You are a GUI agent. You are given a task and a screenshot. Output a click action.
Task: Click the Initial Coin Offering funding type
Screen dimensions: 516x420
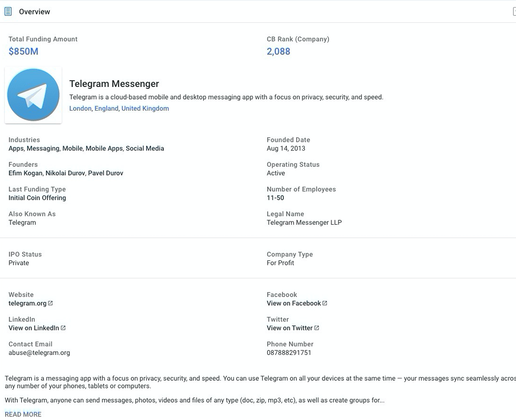point(37,198)
